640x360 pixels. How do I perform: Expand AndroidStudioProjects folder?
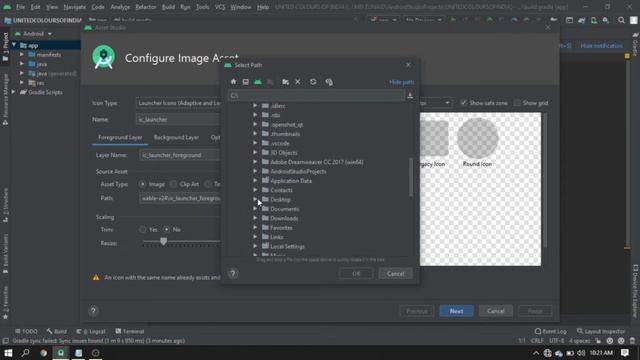tap(255, 171)
